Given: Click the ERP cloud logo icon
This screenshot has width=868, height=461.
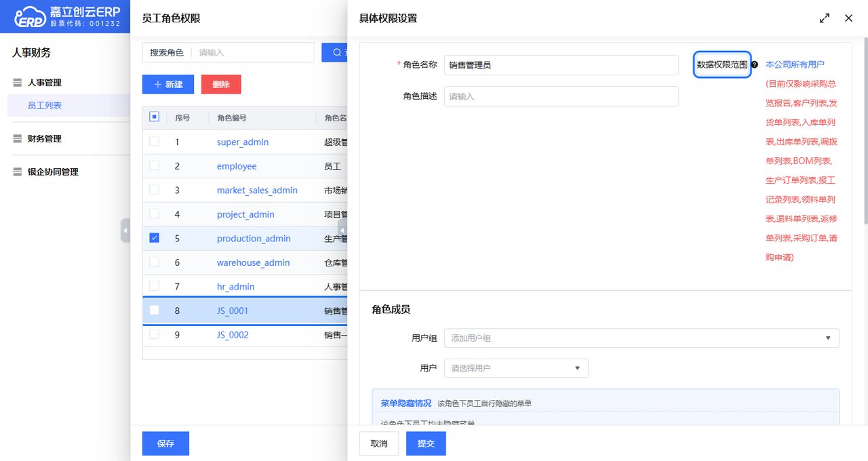Looking at the screenshot, I should [x=29, y=16].
